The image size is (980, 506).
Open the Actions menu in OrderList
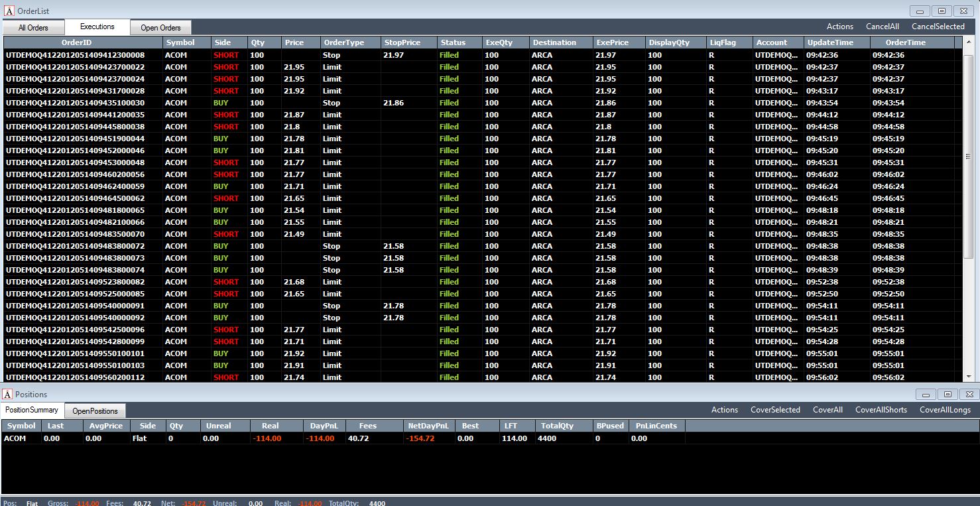pos(840,27)
